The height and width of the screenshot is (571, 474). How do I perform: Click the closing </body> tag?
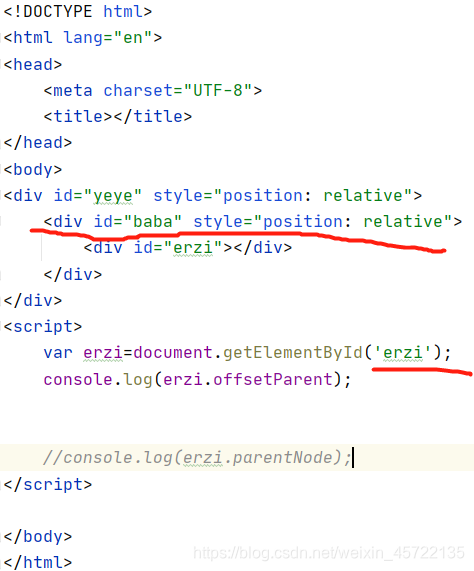point(38,537)
